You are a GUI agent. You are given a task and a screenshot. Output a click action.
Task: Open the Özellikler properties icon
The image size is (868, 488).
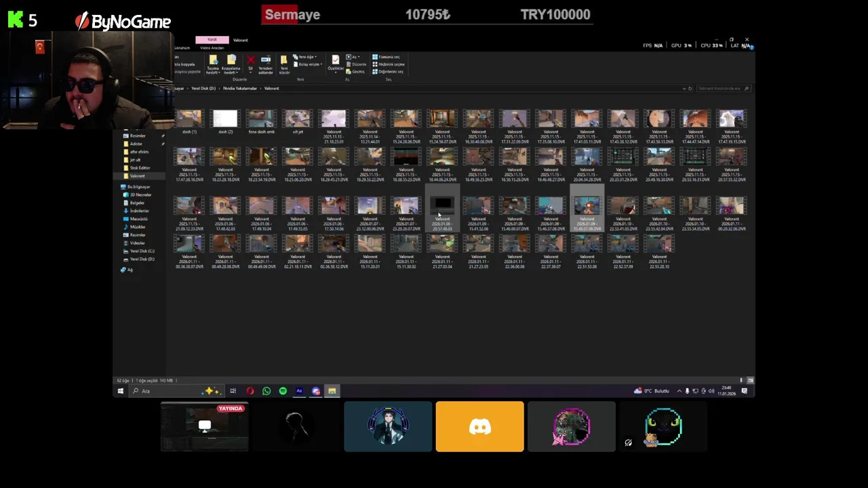[x=336, y=59]
